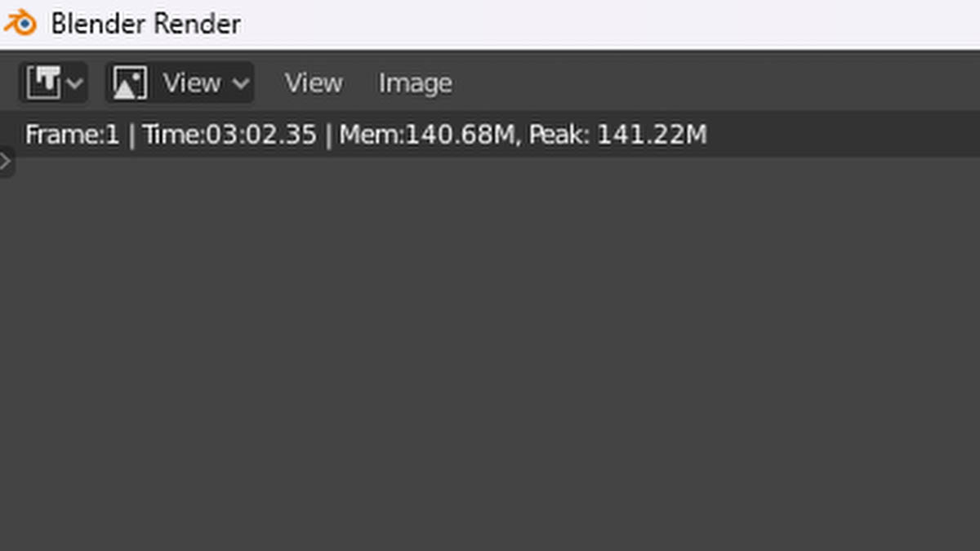Viewport: 980px width, 551px height.
Task: Click the Blender Render window title text
Action: coord(146,23)
